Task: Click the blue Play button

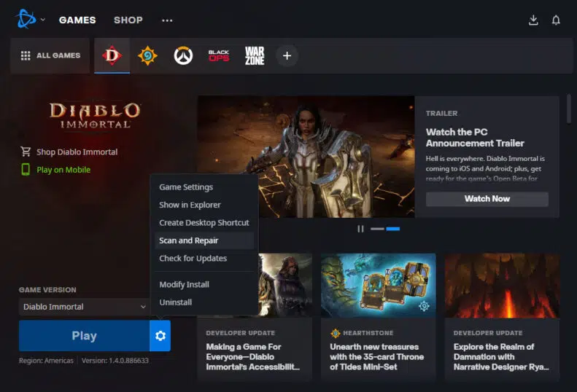Action: point(85,336)
